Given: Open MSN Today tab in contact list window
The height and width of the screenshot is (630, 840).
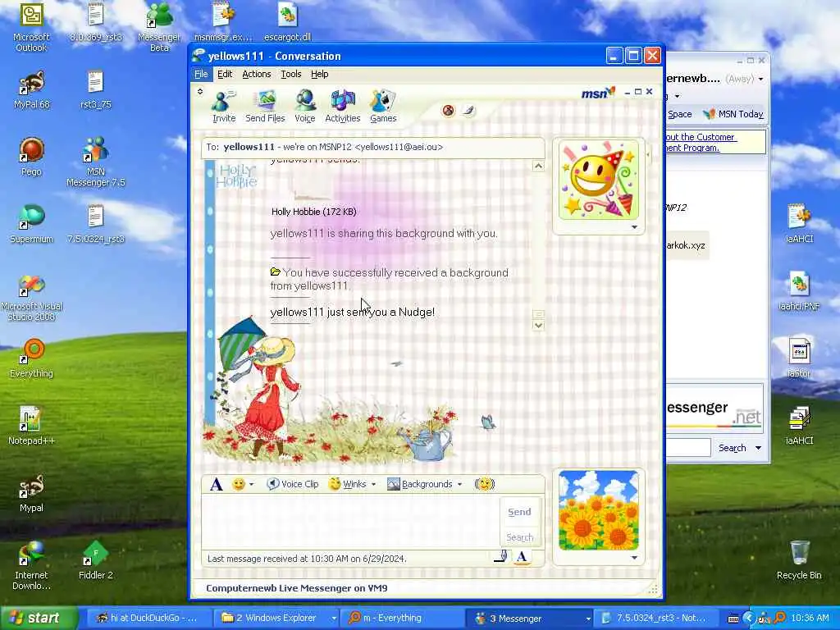Looking at the screenshot, I should (733, 114).
